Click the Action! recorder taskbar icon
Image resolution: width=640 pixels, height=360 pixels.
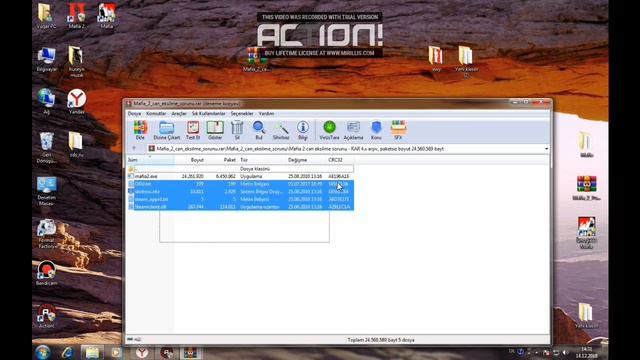tap(167, 352)
